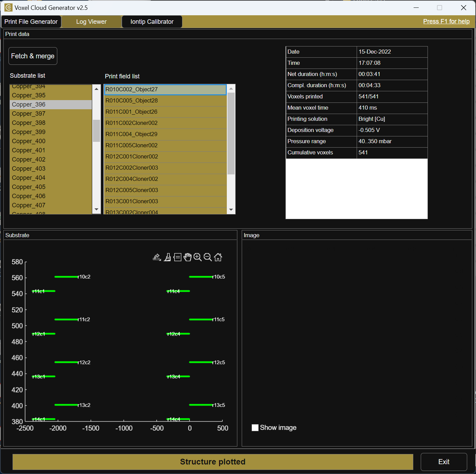Click the Fetch & merge button
Screen dimensions: 476x474
[x=33, y=56]
